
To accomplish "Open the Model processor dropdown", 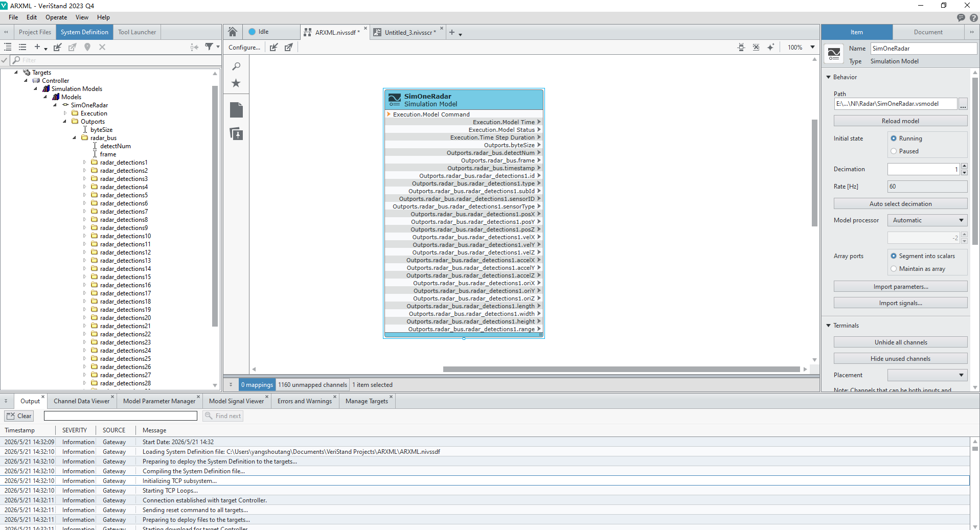I will (x=927, y=220).
